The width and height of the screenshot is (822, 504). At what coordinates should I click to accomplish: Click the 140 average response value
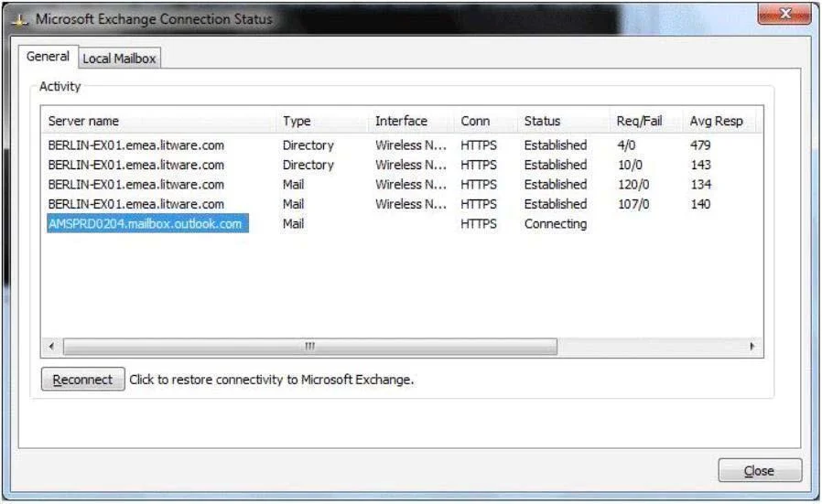tap(700, 204)
